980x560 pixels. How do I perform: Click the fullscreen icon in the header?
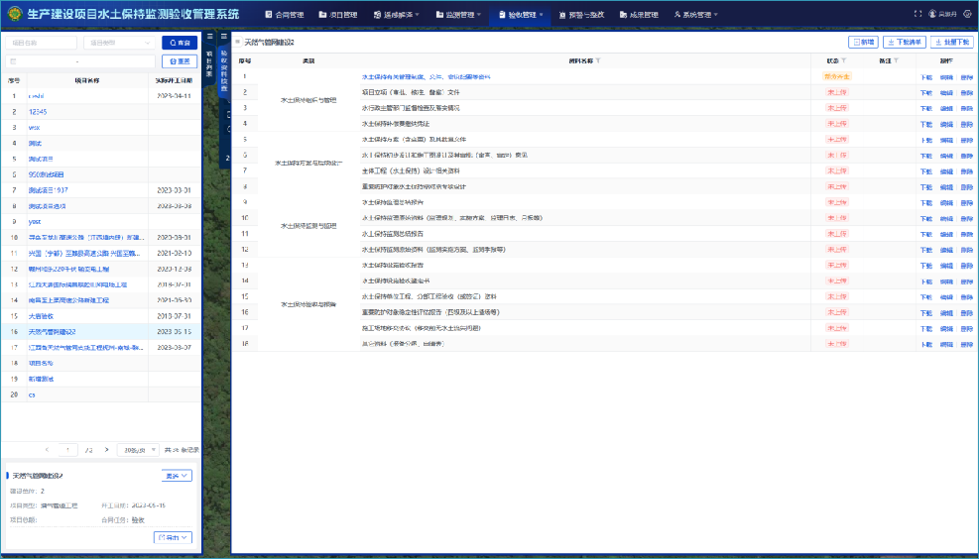918,15
